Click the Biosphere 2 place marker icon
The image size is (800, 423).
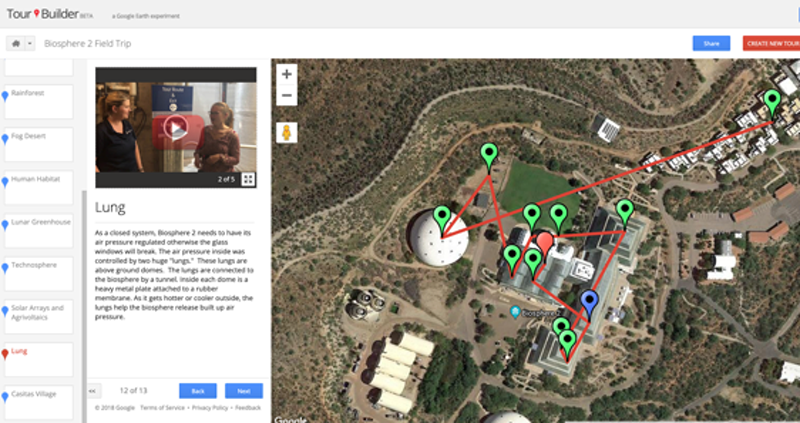(x=515, y=311)
